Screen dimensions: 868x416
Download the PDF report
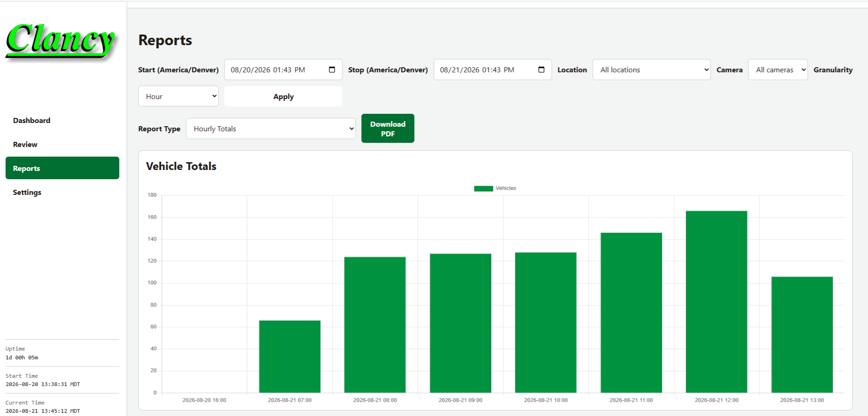(x=388, y=129)
